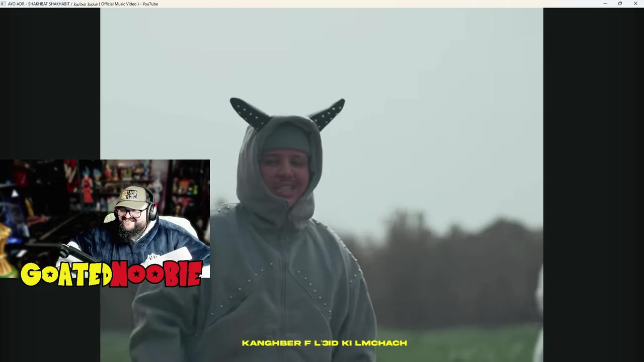Click the app icon in the title bar
The image size is (644, 362).
click(x=3, y=4)
